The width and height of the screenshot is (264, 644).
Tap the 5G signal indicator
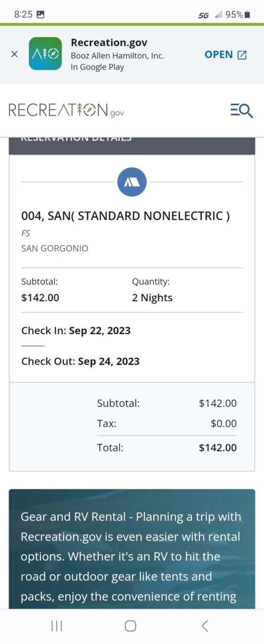coord(203,15)
